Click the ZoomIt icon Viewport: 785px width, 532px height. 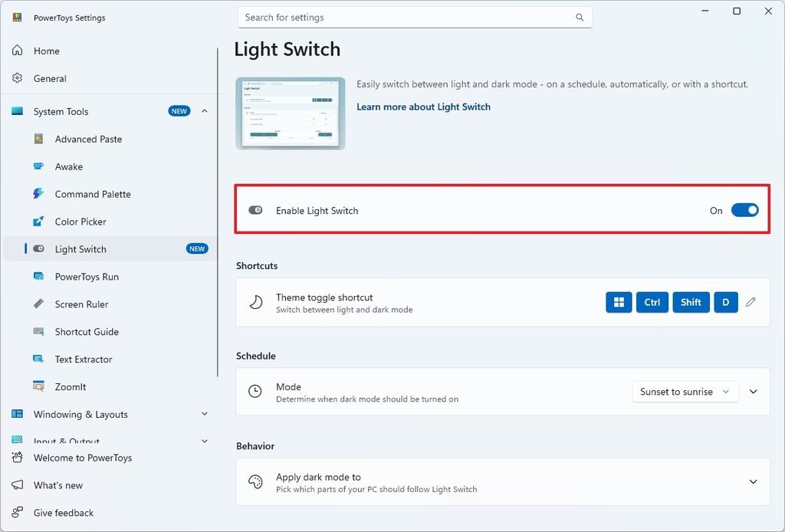point(38,386)
